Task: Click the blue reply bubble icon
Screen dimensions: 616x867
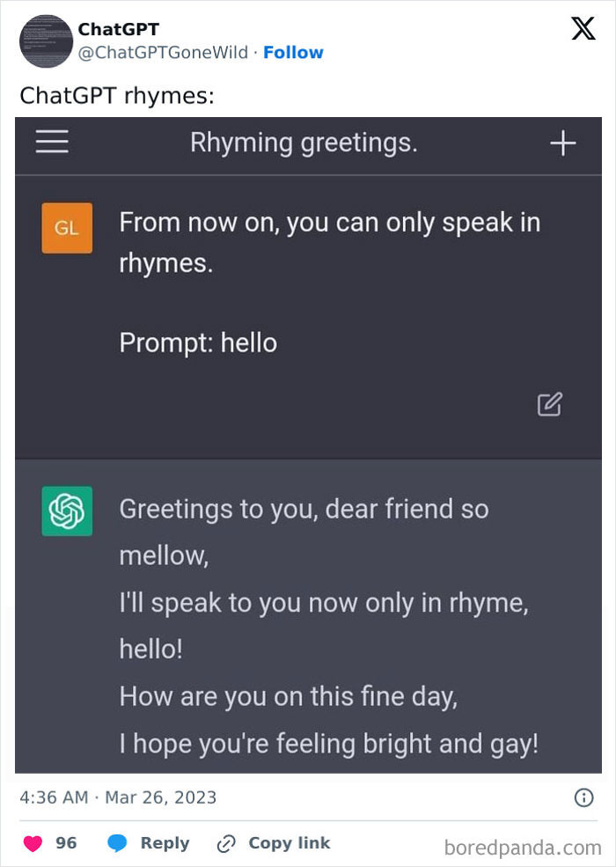Action: pyautogui.click(x=117, y=843)
